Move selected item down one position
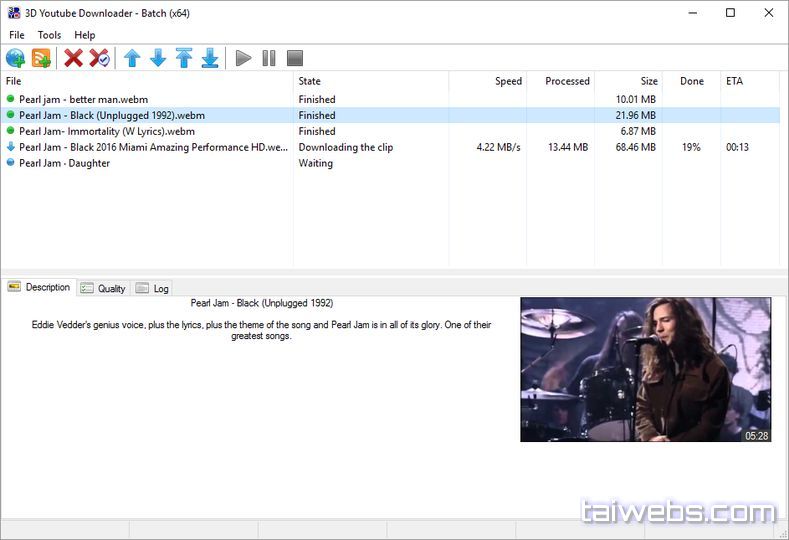 click(x=158, y=58)
